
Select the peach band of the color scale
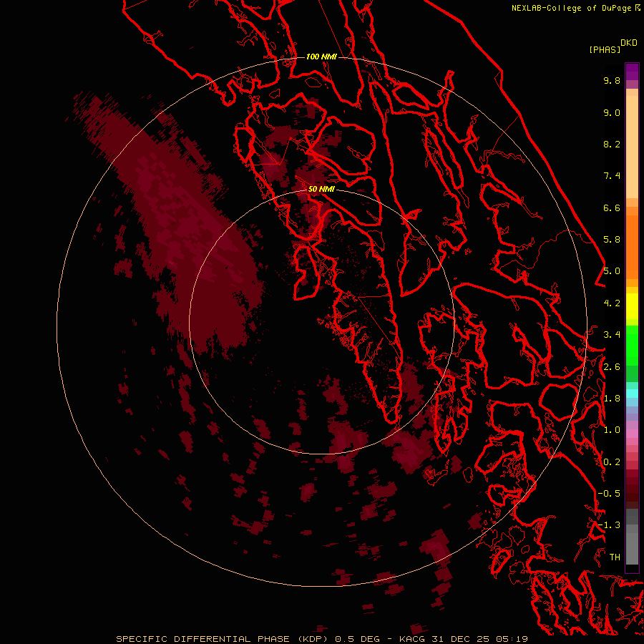(632, 147)
